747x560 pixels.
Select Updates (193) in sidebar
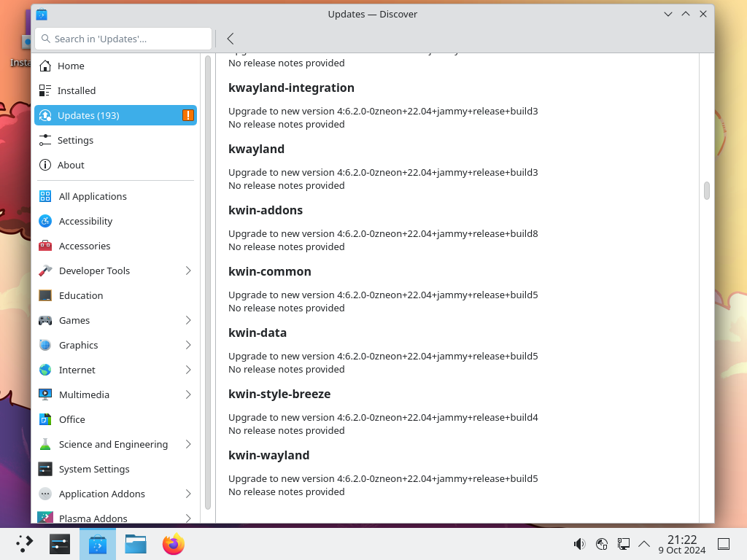tap(115, 115)
